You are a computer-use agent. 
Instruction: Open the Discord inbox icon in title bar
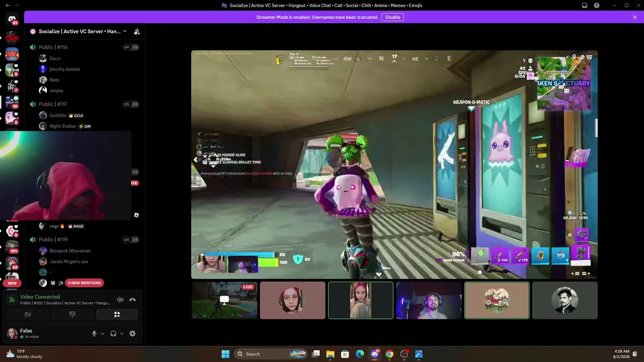(585, 6)
